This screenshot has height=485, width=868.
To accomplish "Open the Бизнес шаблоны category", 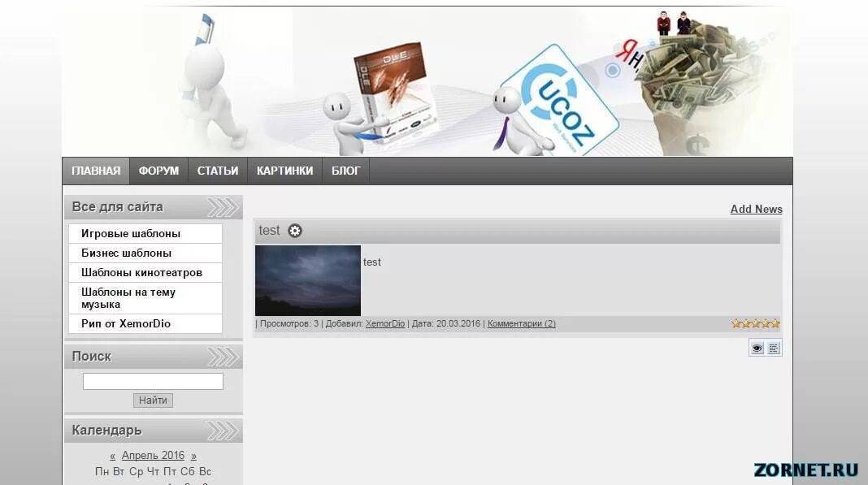I will pyautogui.click(x=145, y=253).
